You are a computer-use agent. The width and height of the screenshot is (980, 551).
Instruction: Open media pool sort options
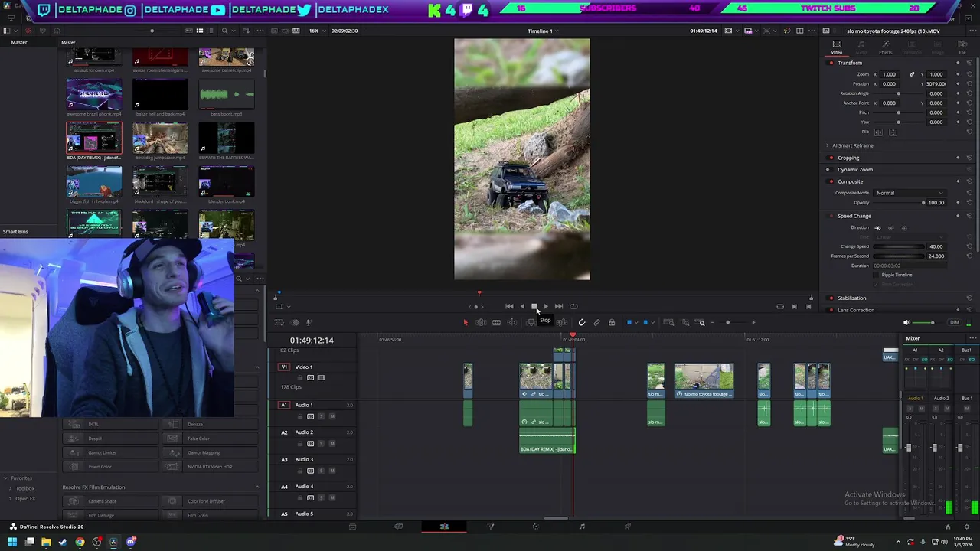pos(247,31)
